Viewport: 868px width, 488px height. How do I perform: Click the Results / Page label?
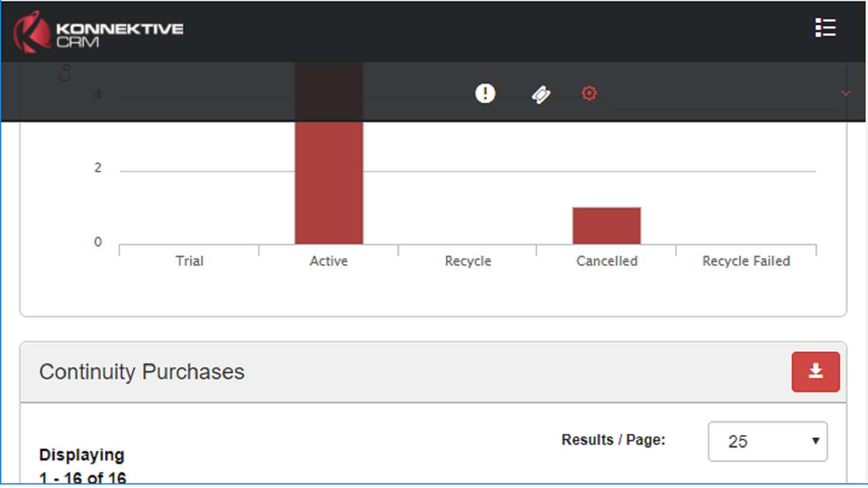point(614,440)
